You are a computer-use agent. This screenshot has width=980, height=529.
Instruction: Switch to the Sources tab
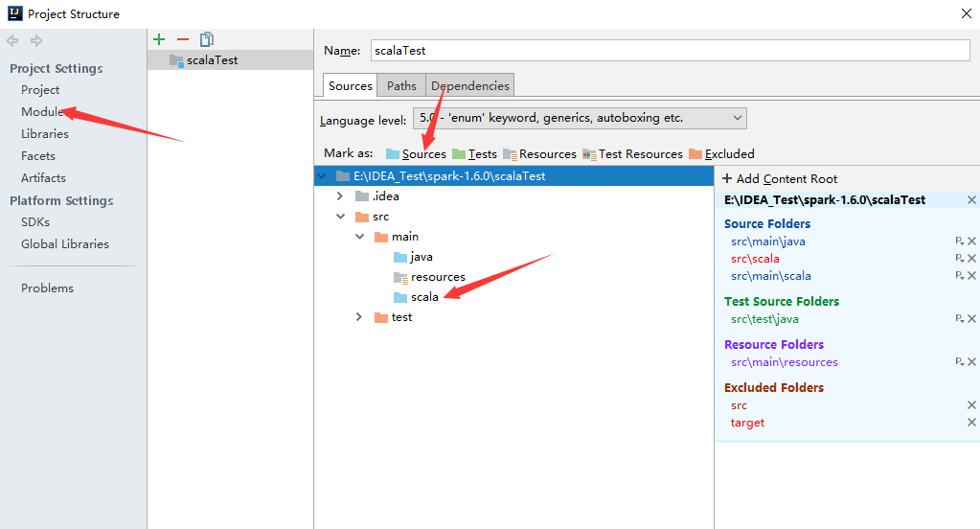coord(350,85)
